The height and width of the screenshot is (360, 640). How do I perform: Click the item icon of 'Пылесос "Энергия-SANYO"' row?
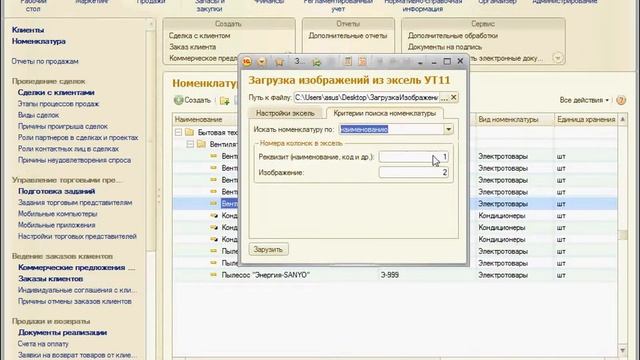[213, 275]
